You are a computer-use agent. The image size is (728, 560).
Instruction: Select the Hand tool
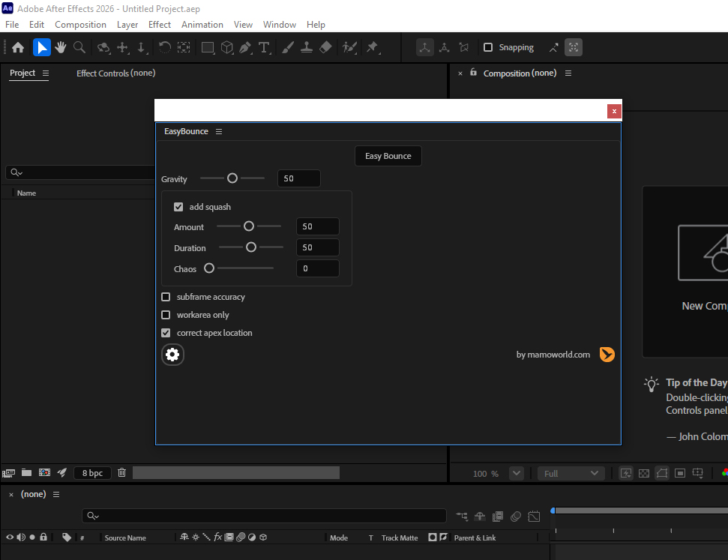61,47
